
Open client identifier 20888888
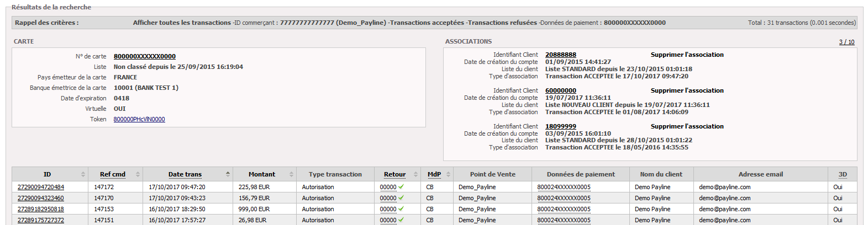pyautogui.click(x=561, y=55)
